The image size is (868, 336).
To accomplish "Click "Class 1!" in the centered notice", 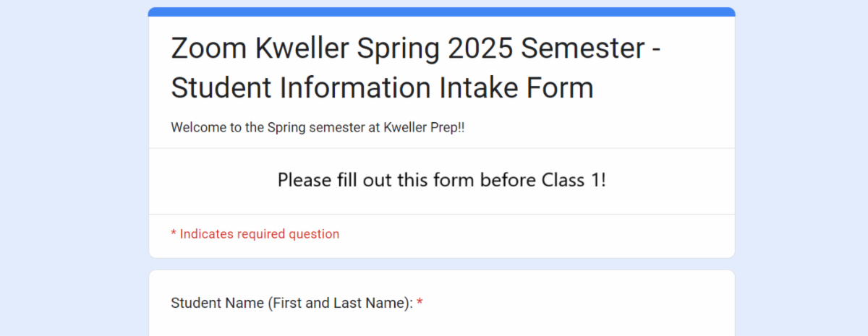I will click(x=574, y=180).
